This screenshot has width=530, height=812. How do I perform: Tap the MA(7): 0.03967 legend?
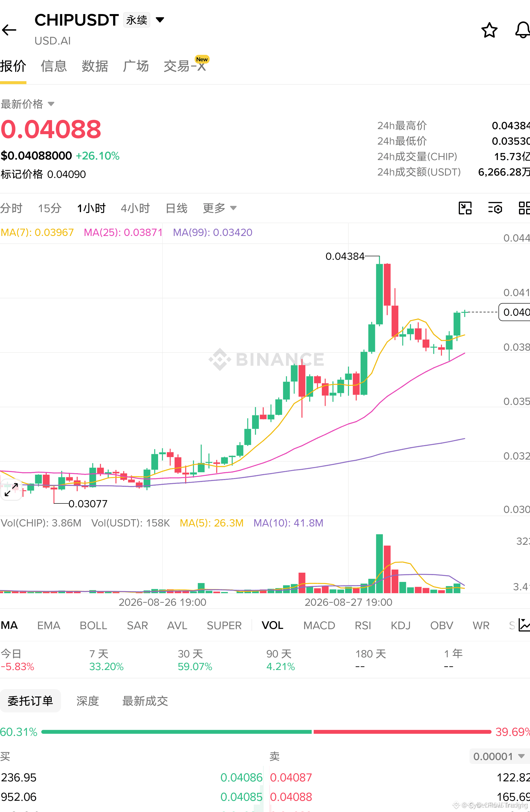37,232
